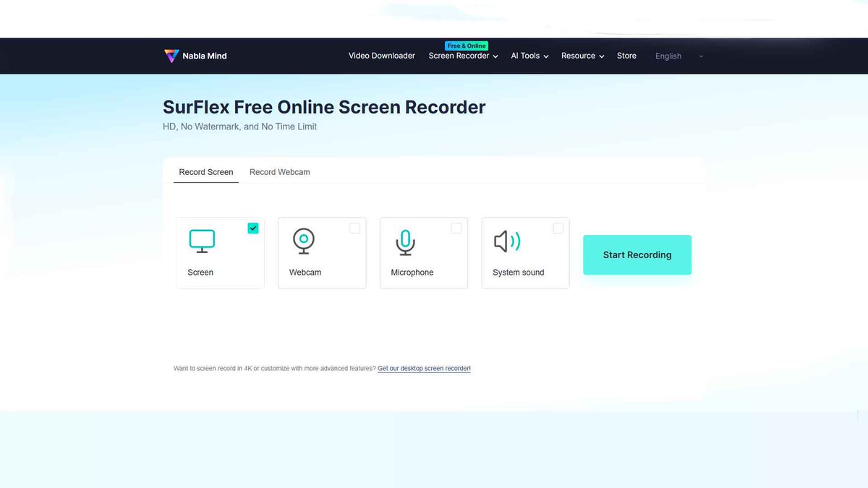Viewport: 868px width, 488px height.
Task: Click the "Webcam" card label
Action: coord(305,273)
